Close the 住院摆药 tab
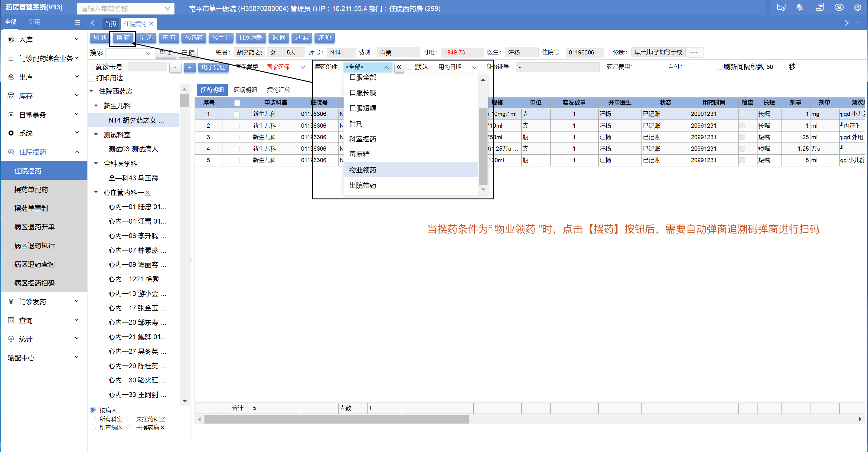This screenshot has width=868, height=452. point(151,24)
